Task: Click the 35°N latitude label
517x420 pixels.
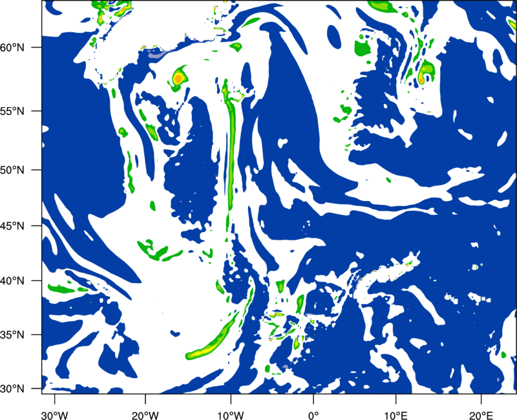Action: (x=12, y=335)
